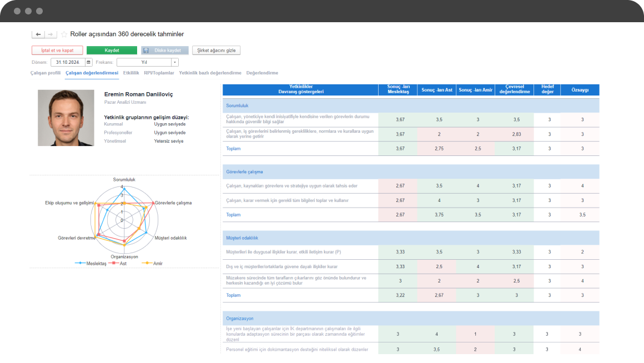
Task: Toggle the Meslektaş series in chart legend
Action: pos(90,263)
